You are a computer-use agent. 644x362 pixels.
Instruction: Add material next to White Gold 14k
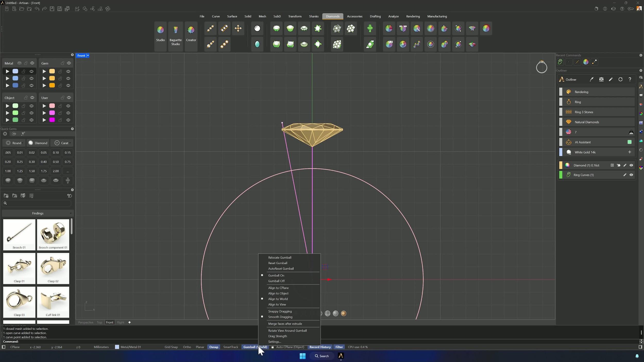(x=630, y=152)
